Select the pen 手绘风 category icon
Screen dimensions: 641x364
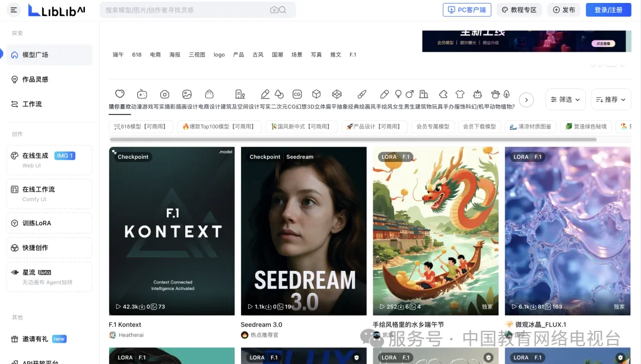[384, 94]
